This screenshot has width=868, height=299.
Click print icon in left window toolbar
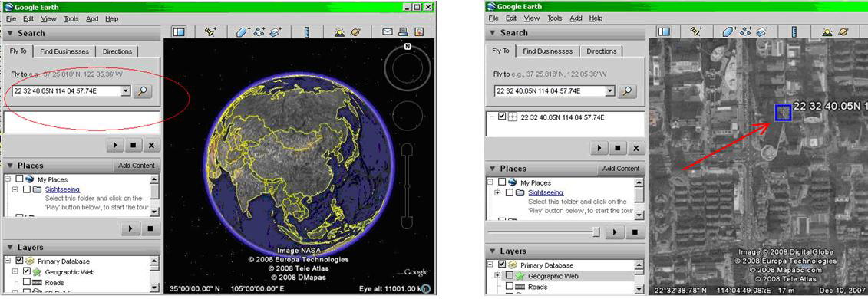[x=404, y=32]
